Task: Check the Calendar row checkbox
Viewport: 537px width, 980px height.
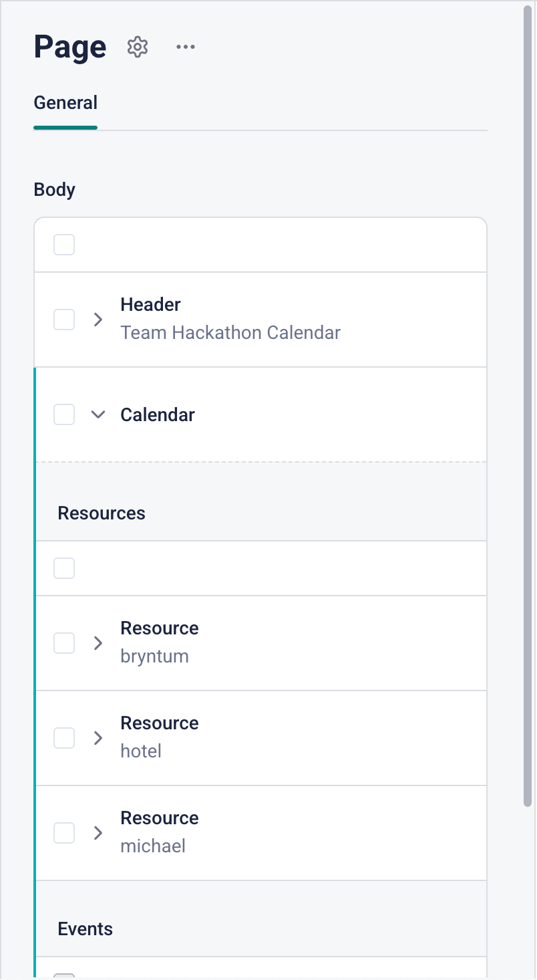Action: click(x=64, y=414)
